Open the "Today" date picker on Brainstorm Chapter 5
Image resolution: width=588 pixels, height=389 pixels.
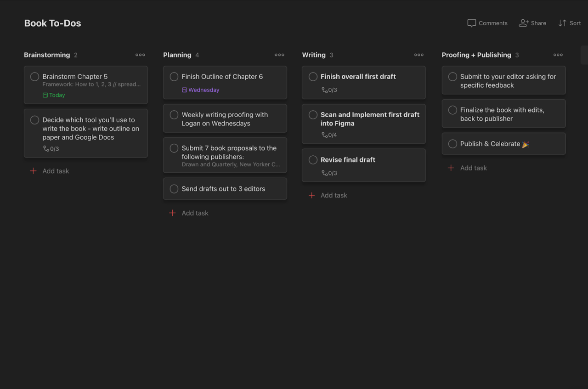[x=54, y=95]
